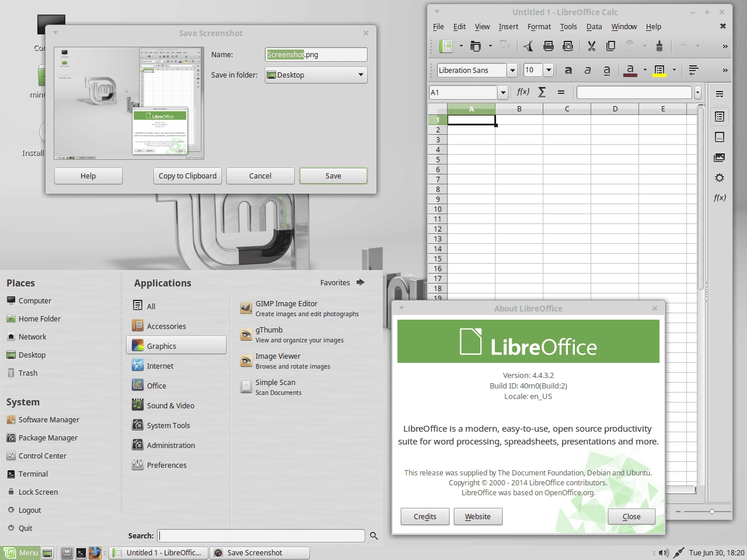Screen dimensions: 747x560
Task: Launch Firefox from the panel launcher icon
Action: [x=95, y=552]
